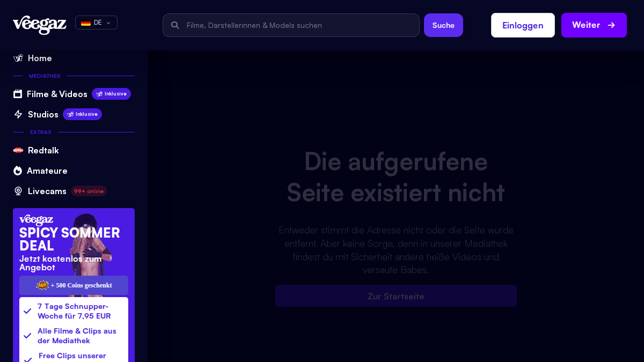Viewport: 644px width, 362px height.
Task: Click the arrow icon in Weiter button
Action: click(x=611, y=25)
